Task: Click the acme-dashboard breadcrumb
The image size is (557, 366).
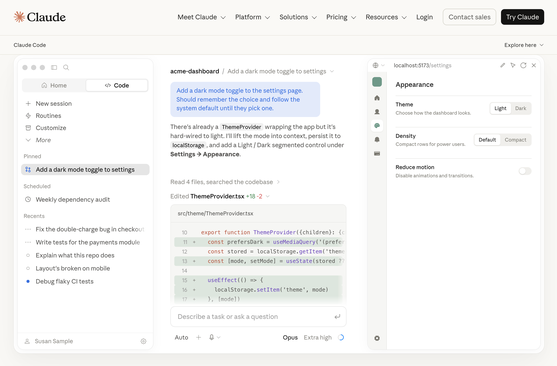Action: (195, 71)
